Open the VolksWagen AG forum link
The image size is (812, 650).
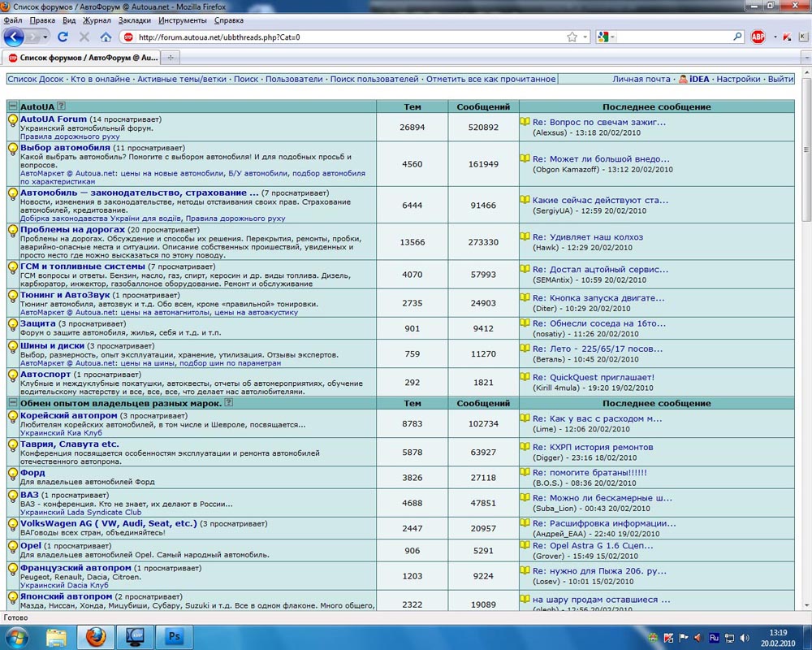click(x=108, y=523)
